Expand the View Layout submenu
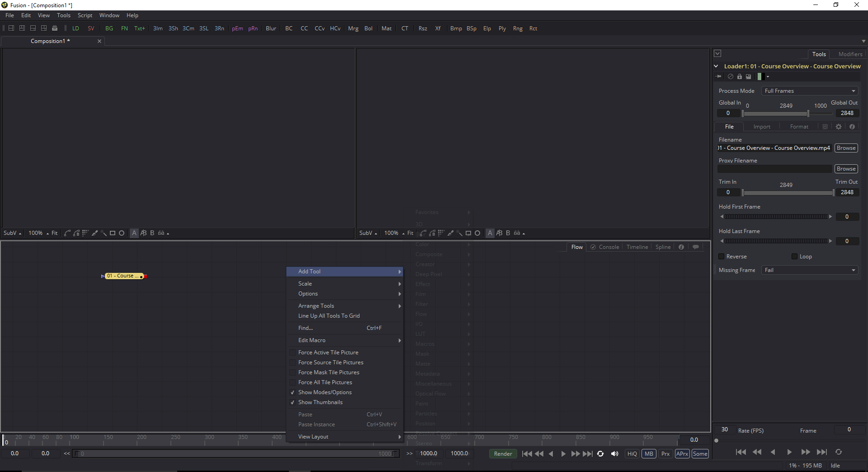 click(x=344, y=437)
